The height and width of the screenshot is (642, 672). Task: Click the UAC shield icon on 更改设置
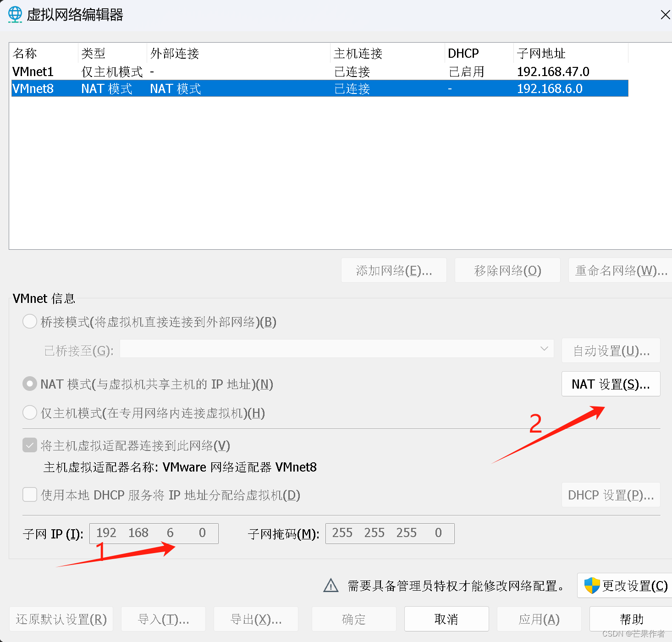click(592, 585)
